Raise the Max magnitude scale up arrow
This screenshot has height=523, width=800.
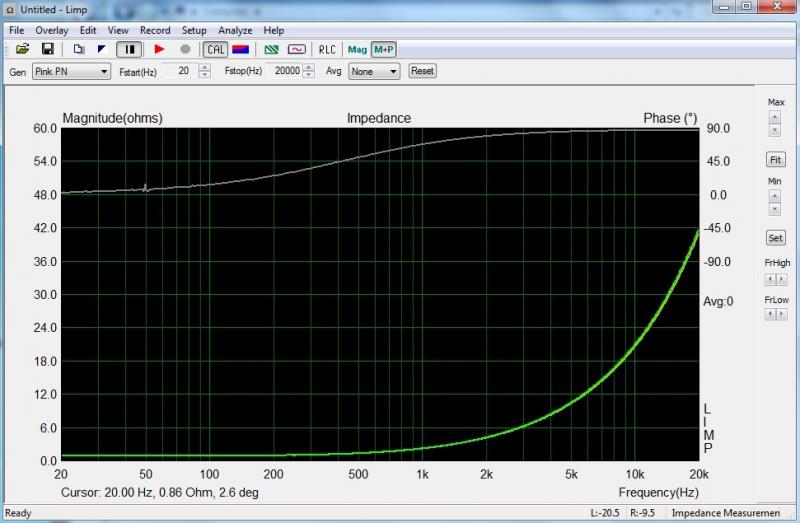775,117
